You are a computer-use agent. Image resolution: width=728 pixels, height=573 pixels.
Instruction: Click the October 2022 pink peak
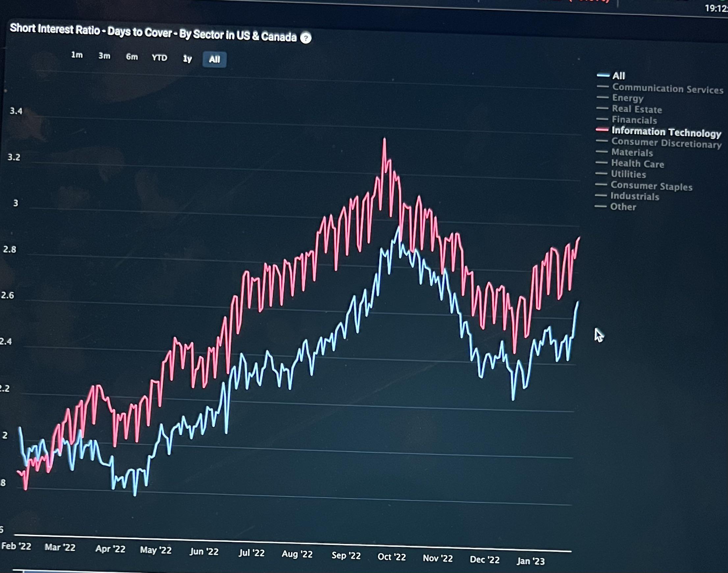coord(384,139)
